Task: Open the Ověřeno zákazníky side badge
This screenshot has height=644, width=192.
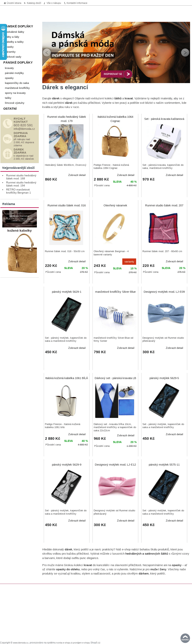Action: click(x=3, y=42)
